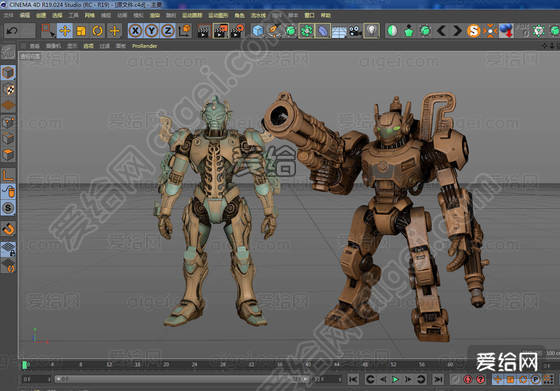
Task: Open the camera objects palette
Action: point(355,31)
